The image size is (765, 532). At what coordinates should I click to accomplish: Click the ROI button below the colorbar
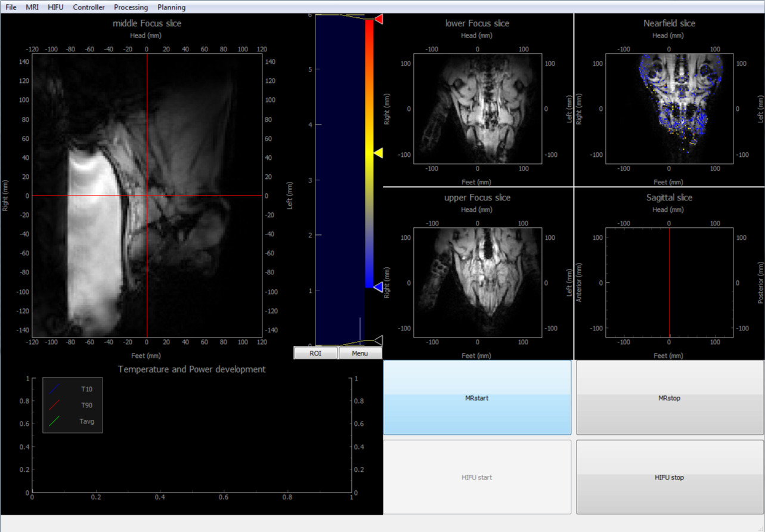(x=315, y=353)
